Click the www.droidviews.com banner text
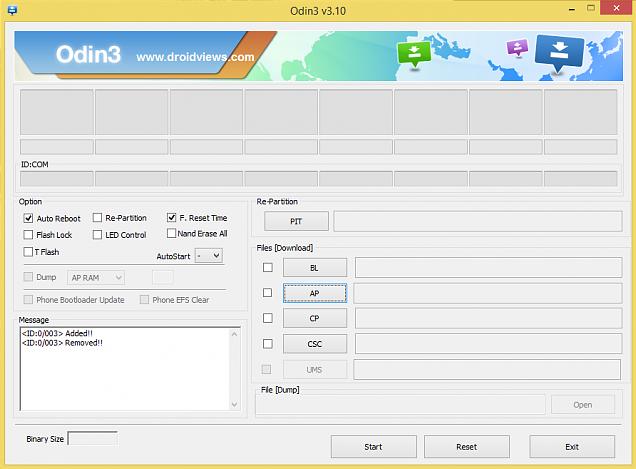 195,57
